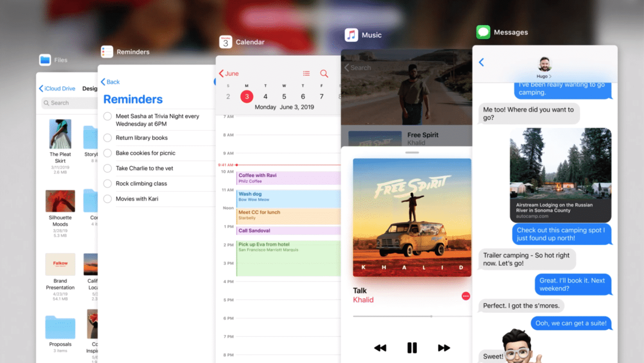Open Pick up Eva from hotel event
The image size is (644, 363).
288,258
